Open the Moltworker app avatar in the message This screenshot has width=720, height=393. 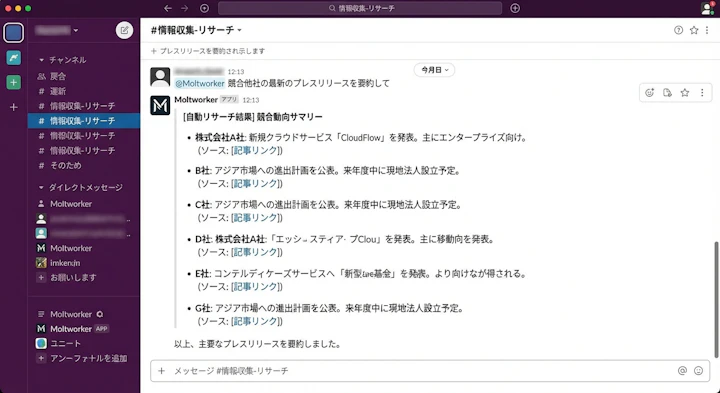click(x=160, y=106)
